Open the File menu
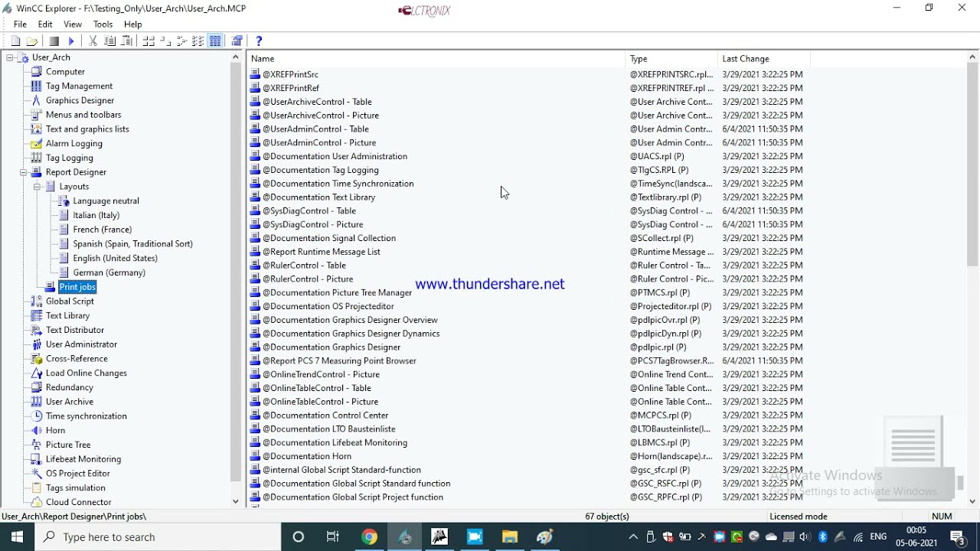980x551 pixels. (20, 24)
